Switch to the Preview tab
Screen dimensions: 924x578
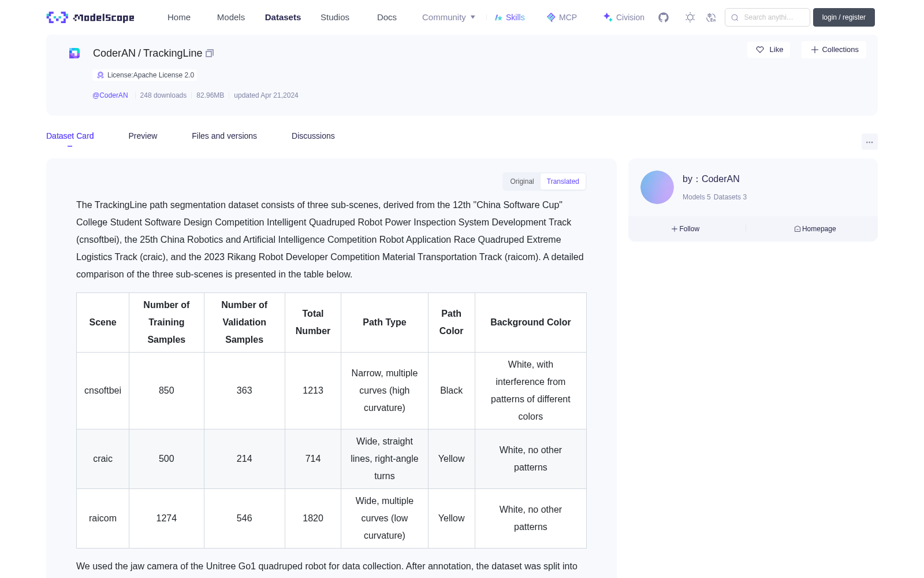click(x=143, y=136)
